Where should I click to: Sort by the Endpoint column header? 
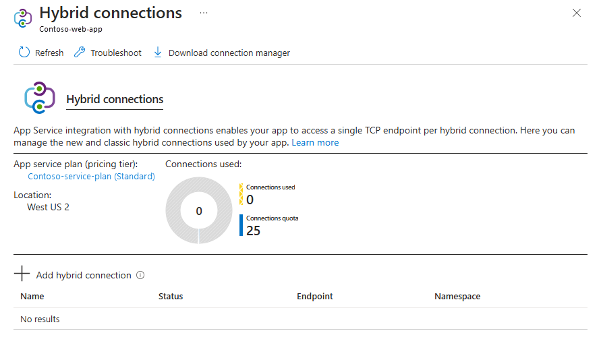(x=314, y=297)
